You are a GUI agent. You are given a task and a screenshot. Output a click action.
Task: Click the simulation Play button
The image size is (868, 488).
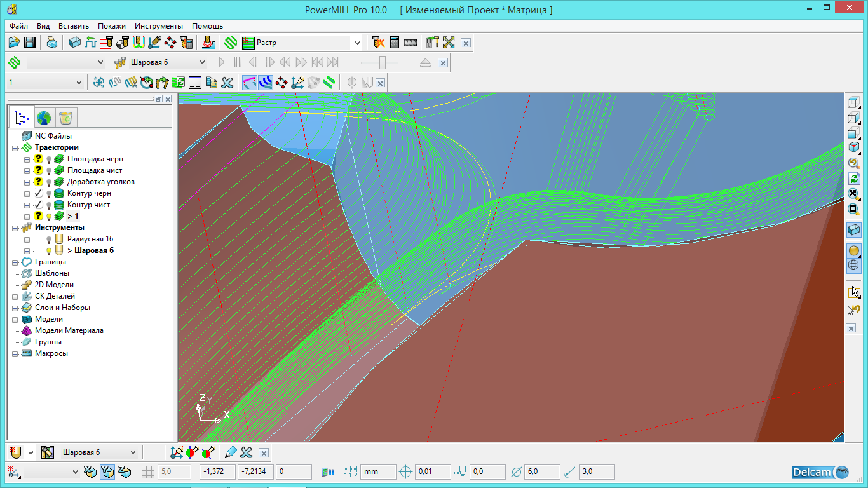tap(222, 62)
